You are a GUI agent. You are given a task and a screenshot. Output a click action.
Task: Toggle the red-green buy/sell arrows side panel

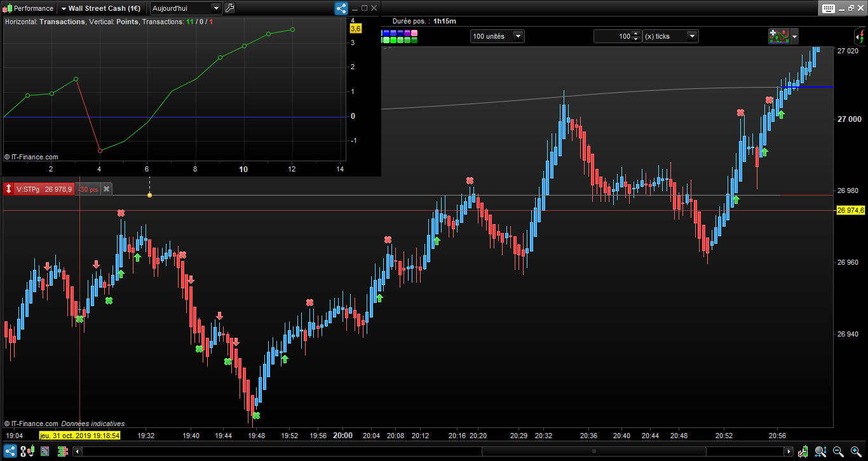pyautogui.click(x=860, y=36)
